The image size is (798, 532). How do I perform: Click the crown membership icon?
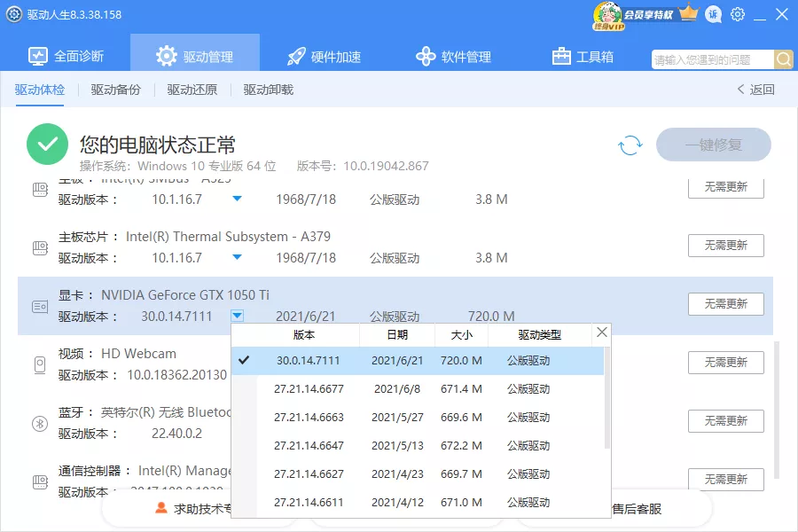(689, 12)
